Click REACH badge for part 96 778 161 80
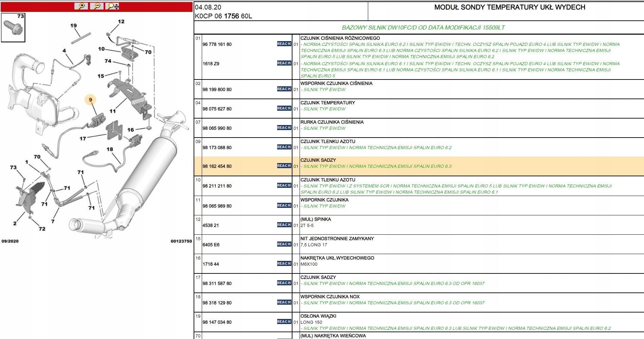 284,44
